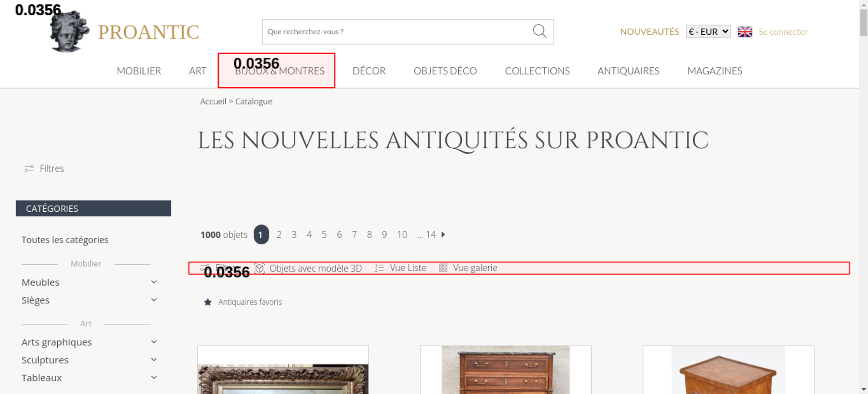Click the scrollbar down arrow

[864, 390]
